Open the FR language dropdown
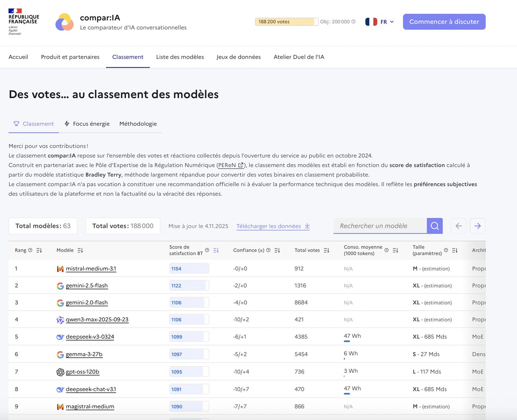Screen dimensions: 517x420 point(380,22)
